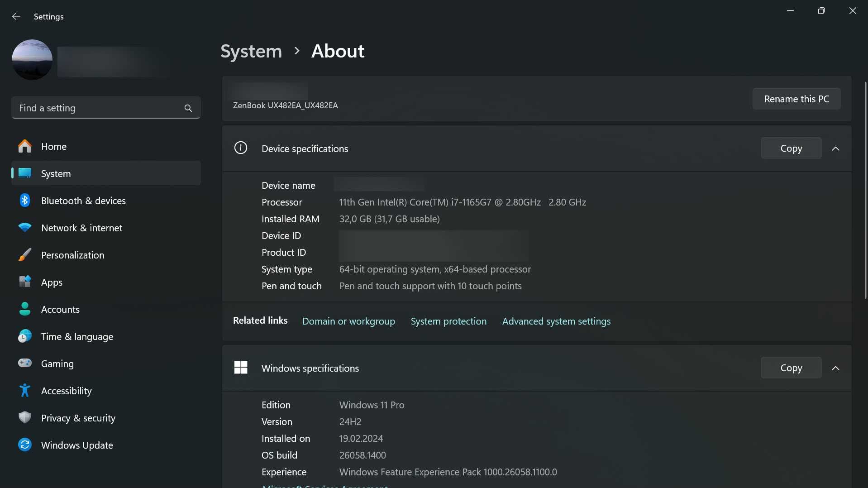The width and height of the screenshot is (868, 488).
Task: Open the Home icon in sidebar
Action: point(25,146)
